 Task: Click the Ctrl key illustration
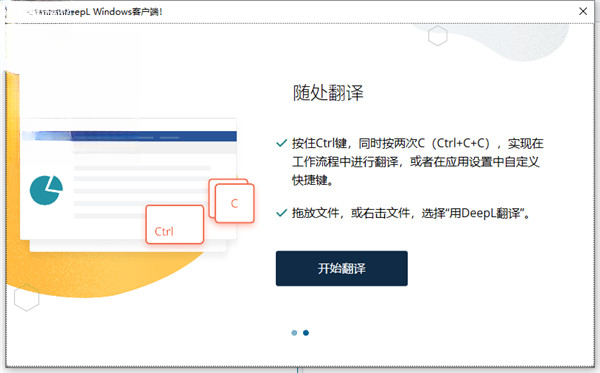(174, 225)
